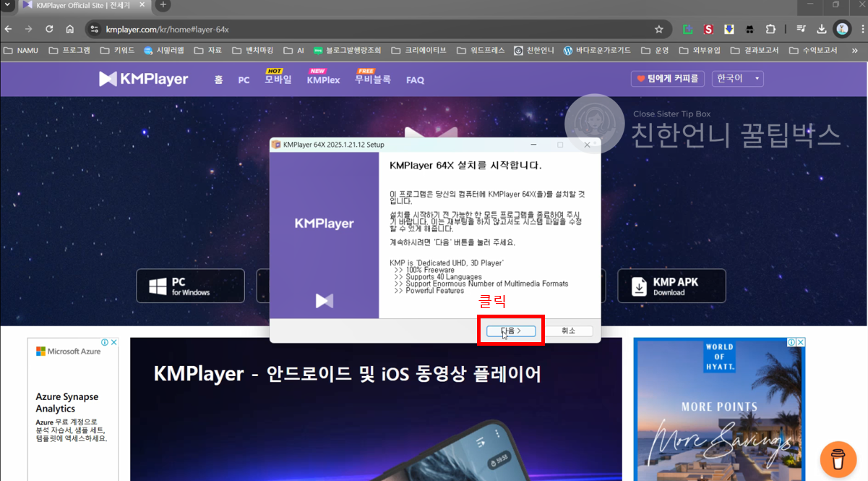Open the 워드프레스 bookmark folder
868x481 pixels.
[481, 51]
